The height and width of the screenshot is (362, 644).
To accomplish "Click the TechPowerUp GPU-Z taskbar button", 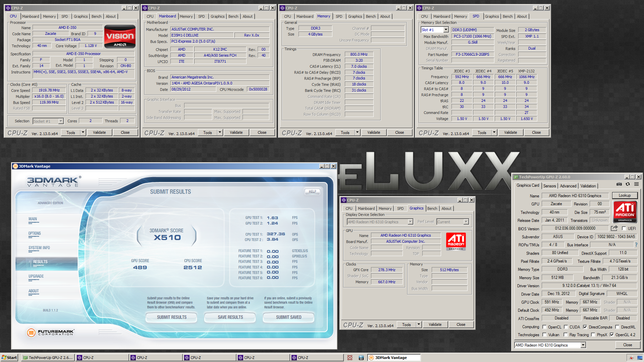I will click(x=47, y=358).
